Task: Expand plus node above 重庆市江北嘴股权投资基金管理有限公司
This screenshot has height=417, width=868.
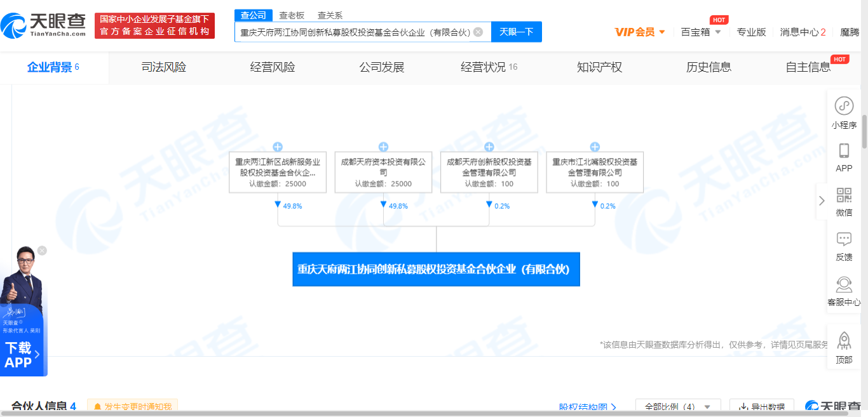Action: pyautogui.click(x=595, y=147)
